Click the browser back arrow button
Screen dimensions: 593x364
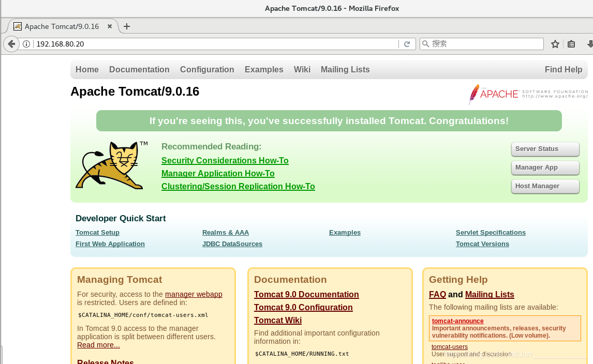pos(12,44)
